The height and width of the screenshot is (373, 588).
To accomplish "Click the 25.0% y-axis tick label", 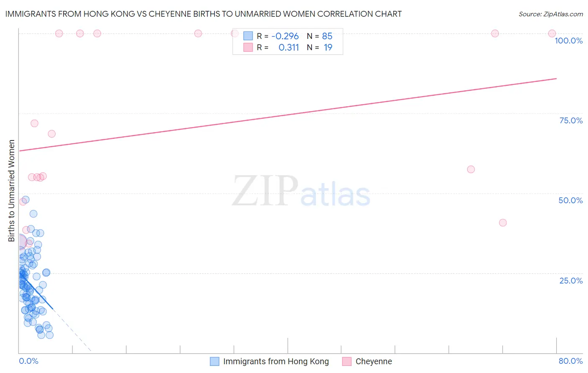I will pos(571,281).
